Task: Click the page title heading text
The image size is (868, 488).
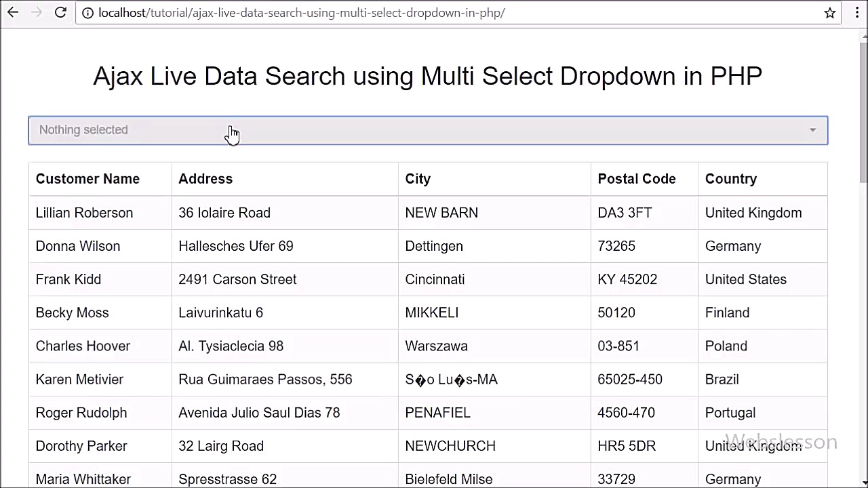Action: coord(427,76)
